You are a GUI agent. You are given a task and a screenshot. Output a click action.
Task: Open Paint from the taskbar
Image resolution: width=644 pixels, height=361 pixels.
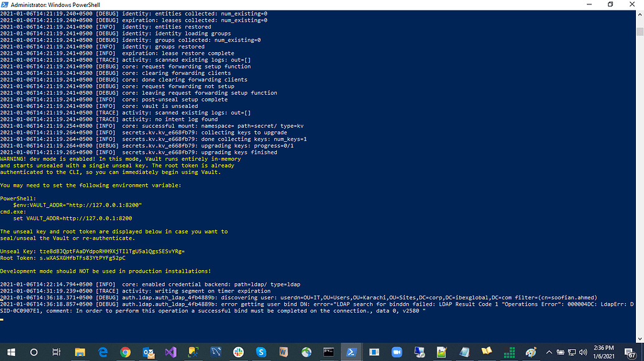[531, 352]
